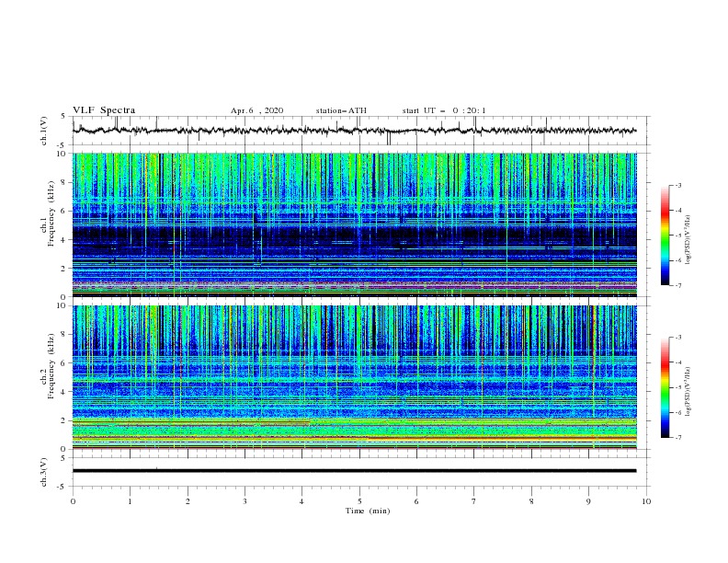The image size is (728, 563).
Task: Click the ch.1 color bar "log(PSD)(V²/Hz)" label
Action: tap(688, 240)
